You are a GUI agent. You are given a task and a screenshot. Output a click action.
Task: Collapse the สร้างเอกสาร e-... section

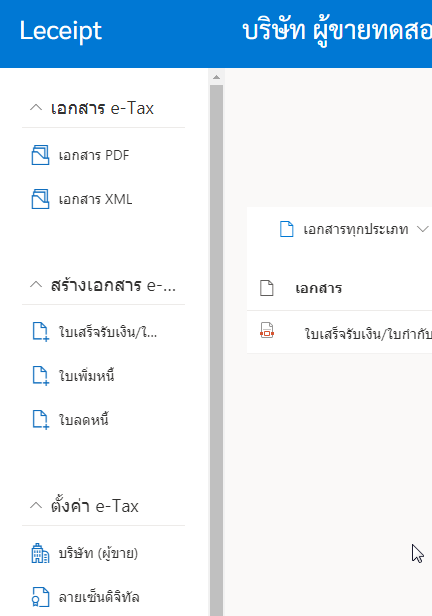tap(36, 285)
